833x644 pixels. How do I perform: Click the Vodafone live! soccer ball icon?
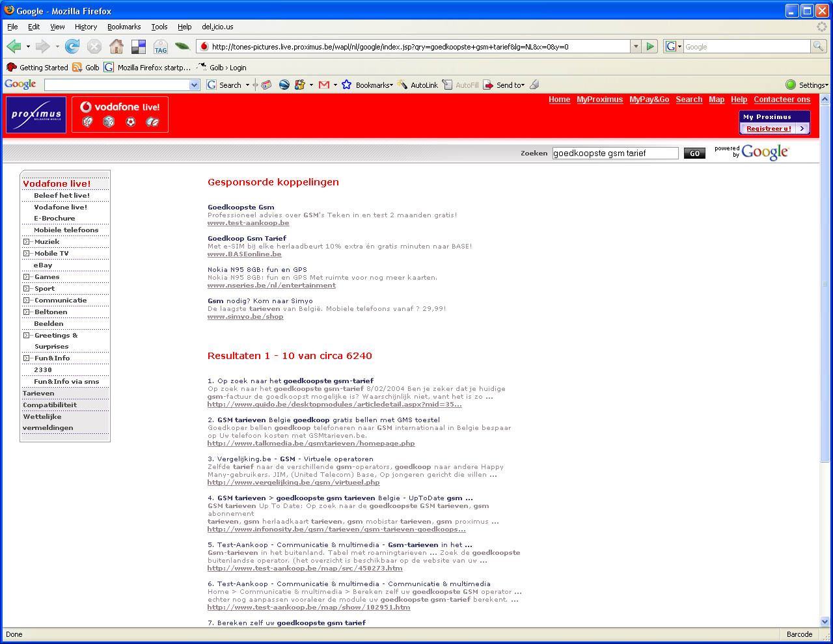click(x=131, y=122)
